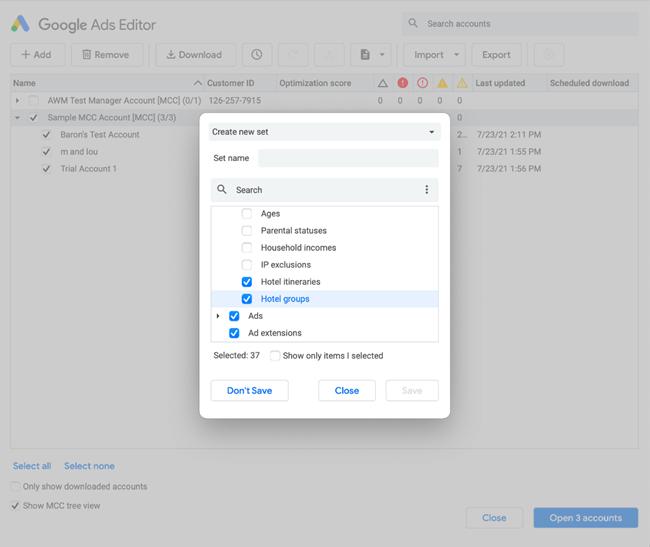The width and height of the screenshot is (650, 547).
Task: Click the Set name input field
Action: click(347, 158)
